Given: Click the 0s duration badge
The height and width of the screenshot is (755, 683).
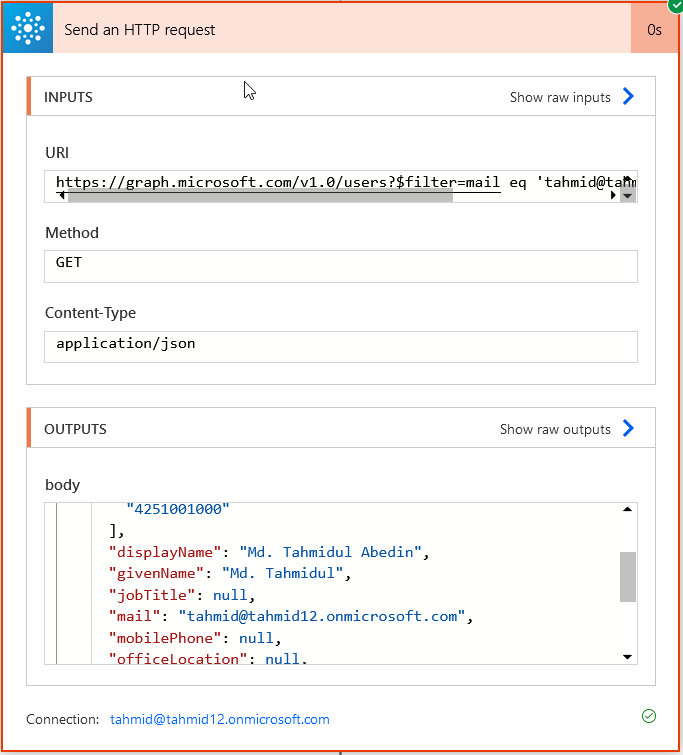Looking at the screenshot, I should click(x=654, y=30).
